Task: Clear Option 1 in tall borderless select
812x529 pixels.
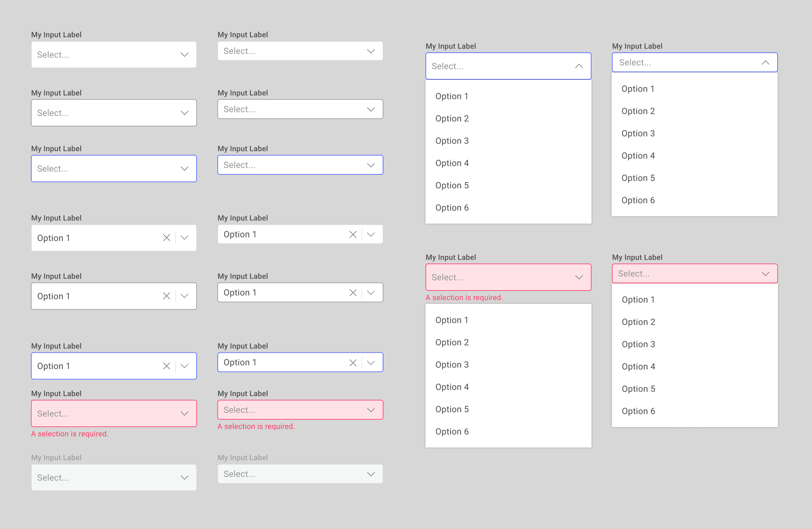Action: pyautogui.click(x=167, y=238)
